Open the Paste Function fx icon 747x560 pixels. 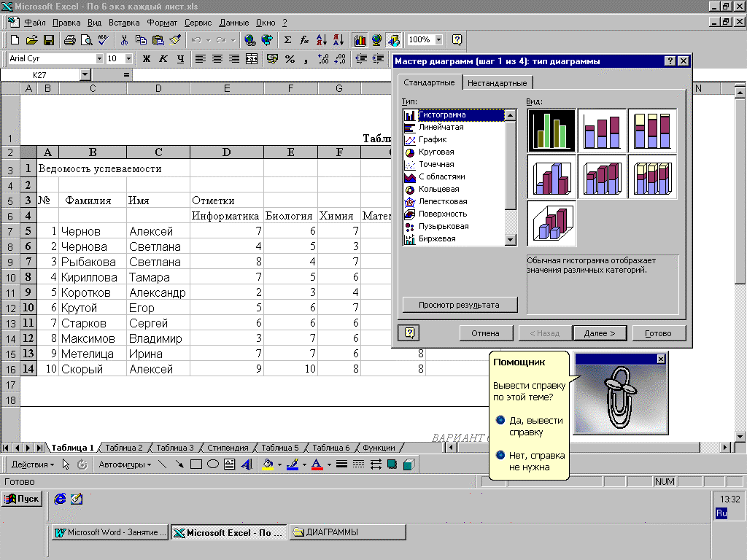point(304,40)
